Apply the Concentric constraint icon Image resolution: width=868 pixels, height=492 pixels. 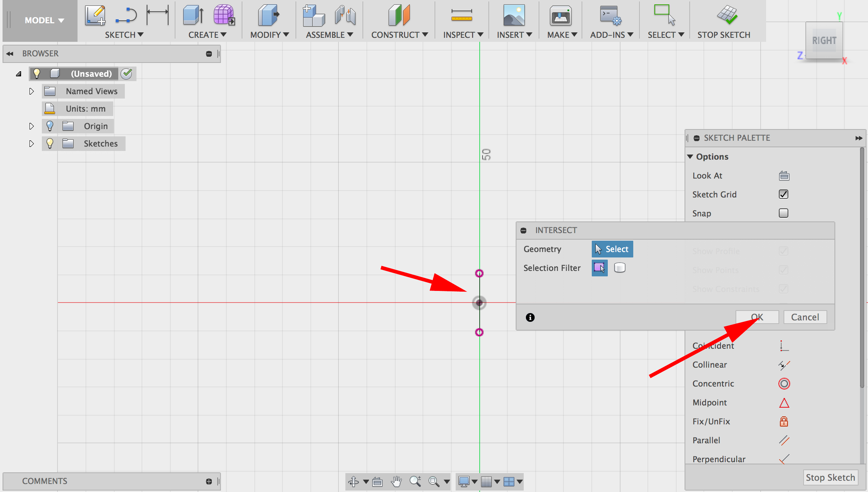[x=784, y=384]
